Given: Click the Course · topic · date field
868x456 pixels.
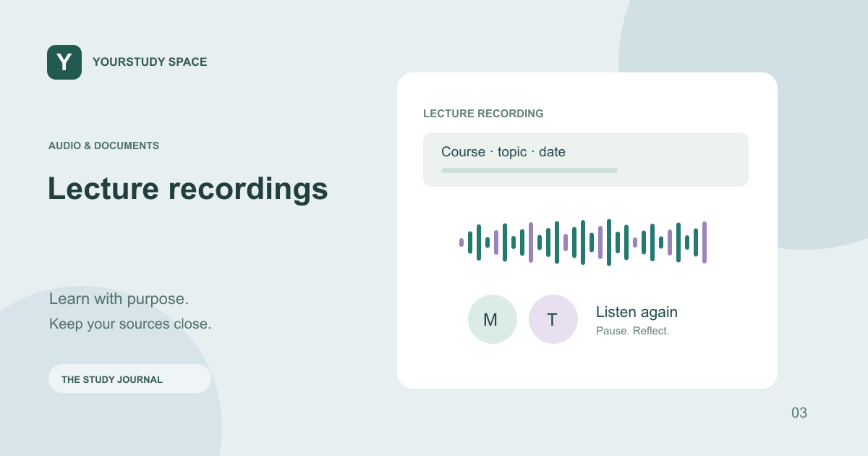Looking at the screenshot, I should point(586,159).
